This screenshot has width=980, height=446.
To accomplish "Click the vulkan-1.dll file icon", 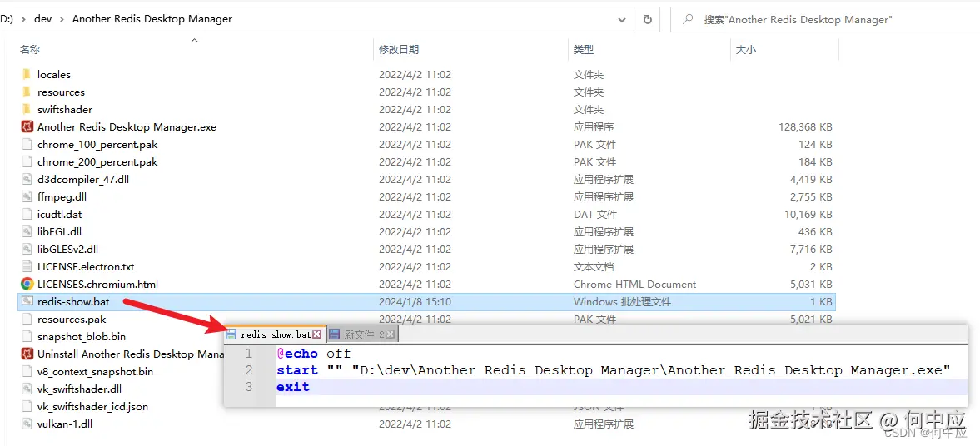I will point(27,424).
